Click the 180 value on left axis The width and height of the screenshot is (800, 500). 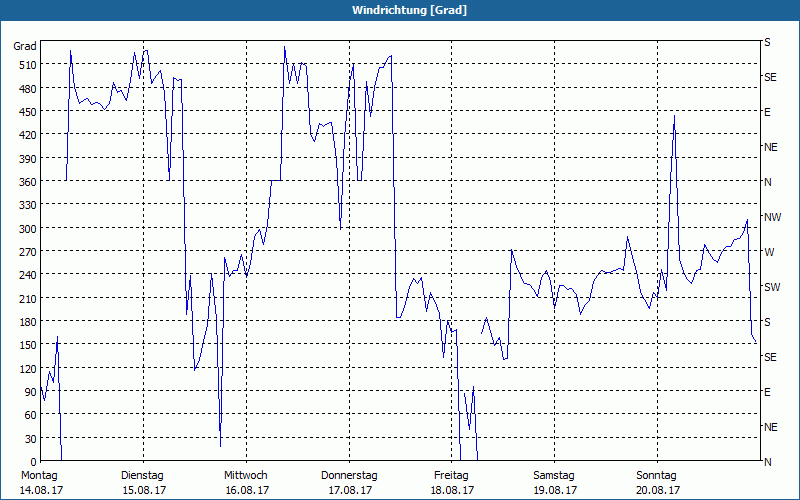pyautogui.click(x=28, y=322)
